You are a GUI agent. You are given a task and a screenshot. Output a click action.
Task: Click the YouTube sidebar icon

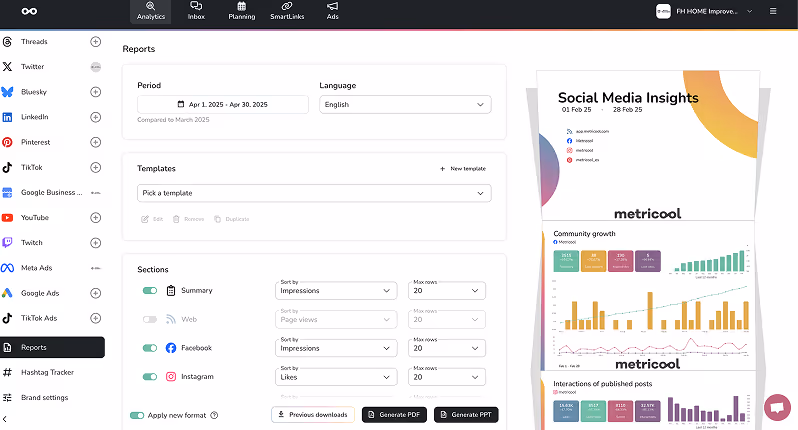point(7,218)
